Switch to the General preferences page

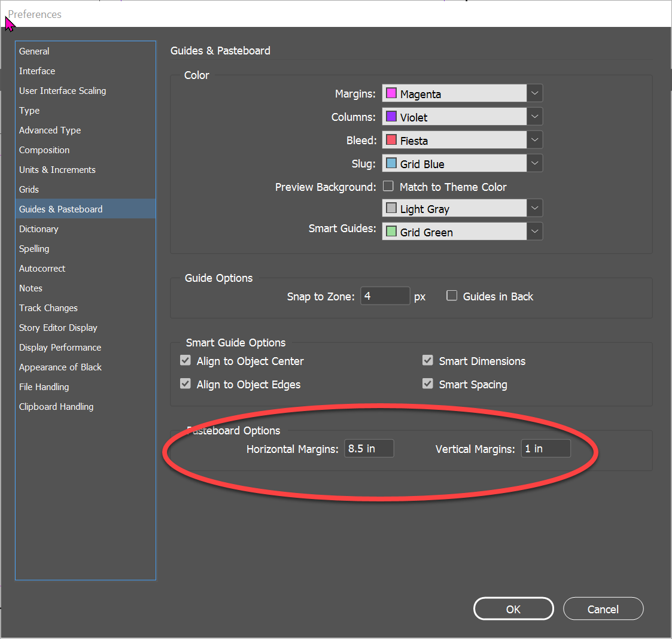[x=34, y=51]
